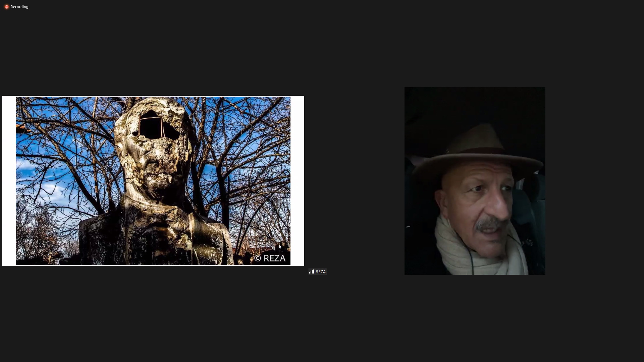
Task: Select the REZA participant name label
Action: pos(321,272)
